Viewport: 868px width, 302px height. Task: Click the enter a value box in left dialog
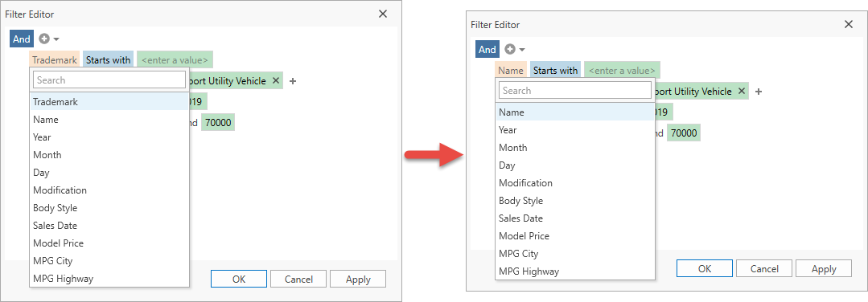tap(175, 59)
